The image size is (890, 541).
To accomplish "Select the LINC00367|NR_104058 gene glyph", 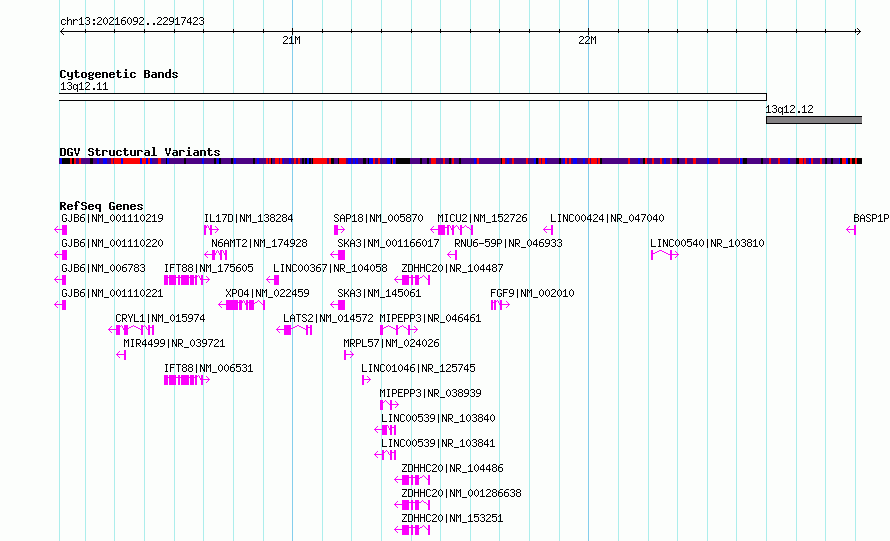I will click(x=273, y=280).
